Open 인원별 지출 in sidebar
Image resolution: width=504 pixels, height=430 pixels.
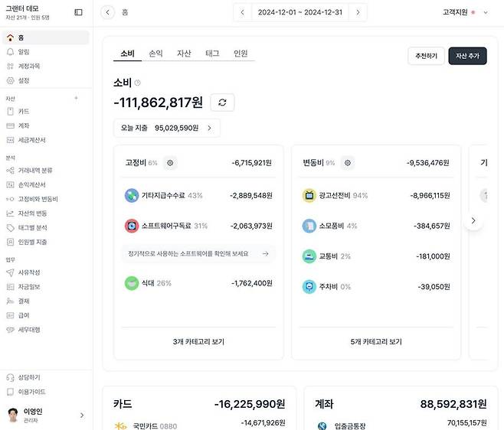click(45, 242)
